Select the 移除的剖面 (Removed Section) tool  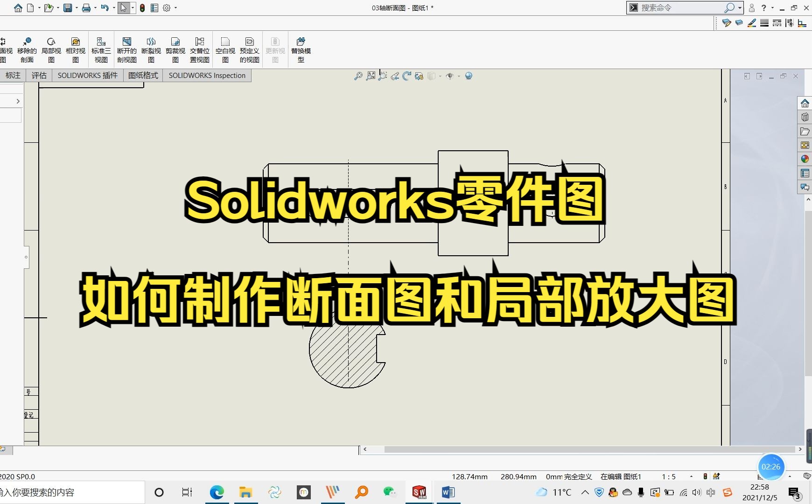(27, 50)
